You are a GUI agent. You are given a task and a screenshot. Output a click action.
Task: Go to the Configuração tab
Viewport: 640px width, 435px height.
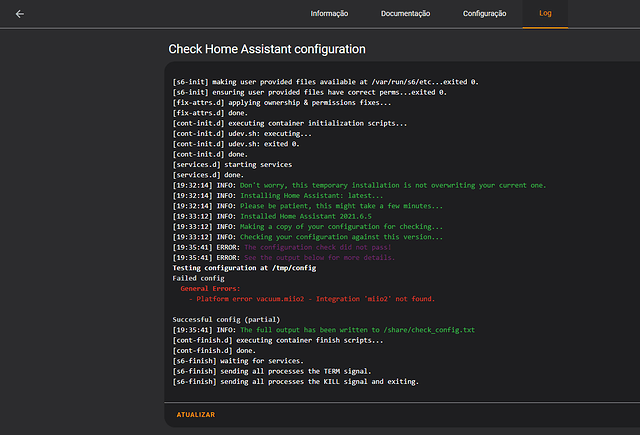coord(485,14)
